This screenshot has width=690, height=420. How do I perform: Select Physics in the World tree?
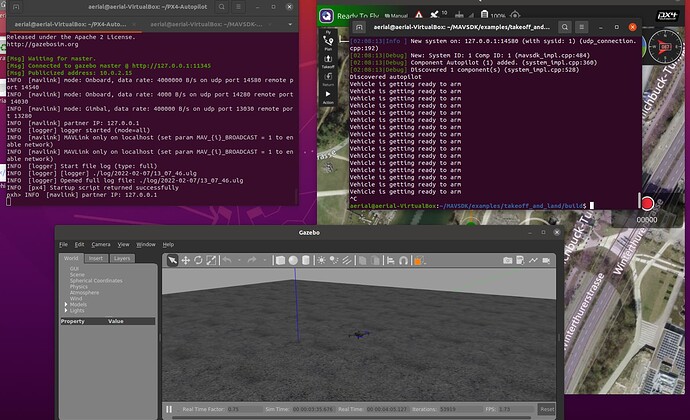click(x=78, y=287)
